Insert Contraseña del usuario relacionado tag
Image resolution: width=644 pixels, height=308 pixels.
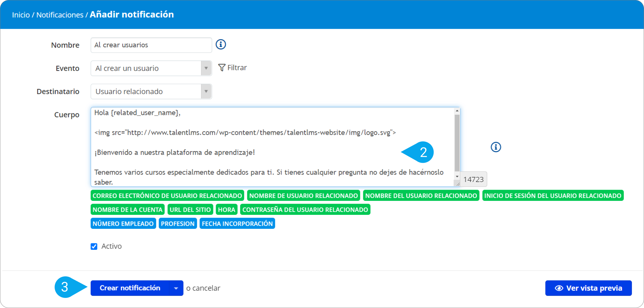click(x=305, y=210)
